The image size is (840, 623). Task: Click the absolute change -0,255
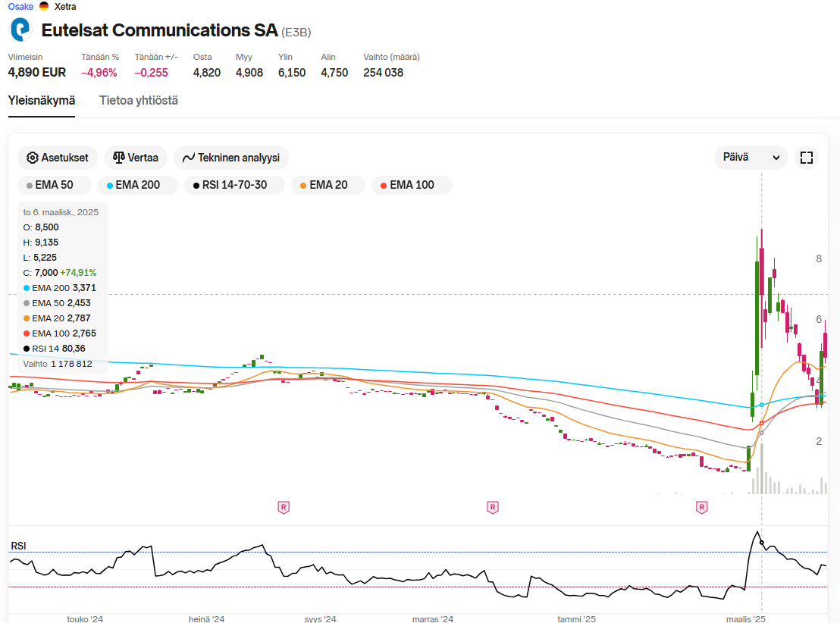click(151, 72)
